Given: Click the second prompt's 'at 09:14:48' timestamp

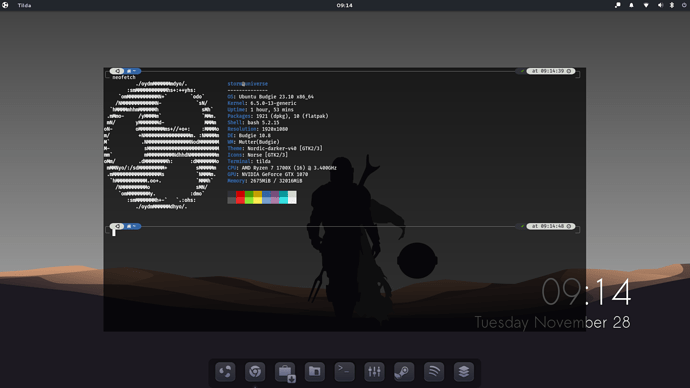Looking at the screenshot, I should pos(551,226).
